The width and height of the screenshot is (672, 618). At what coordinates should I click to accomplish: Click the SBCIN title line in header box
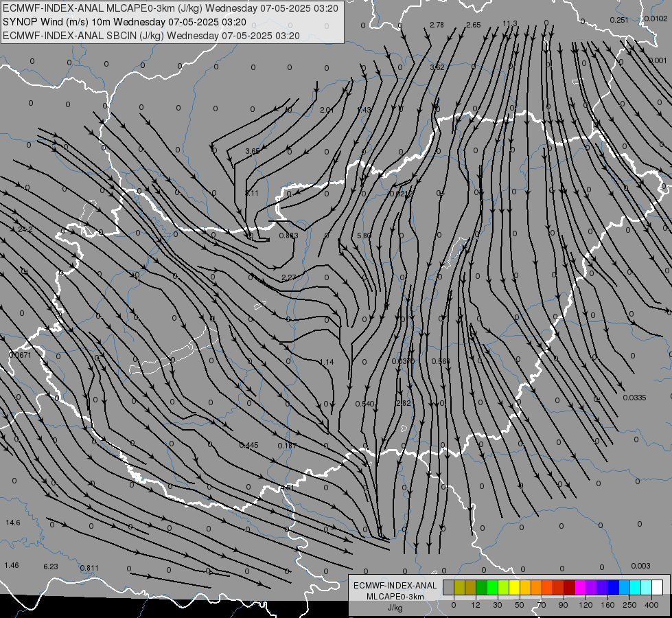coord(151,36)
